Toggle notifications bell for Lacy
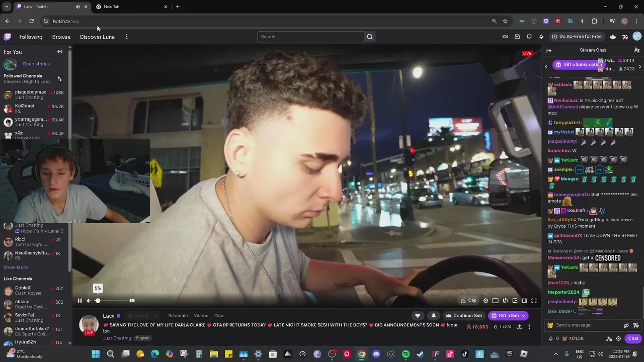Screen dimensions: 644x362 point(434,316)
